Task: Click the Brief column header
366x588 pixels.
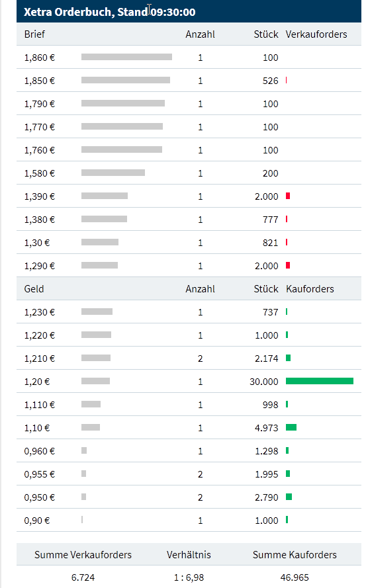Action: [x=34, y=34]
